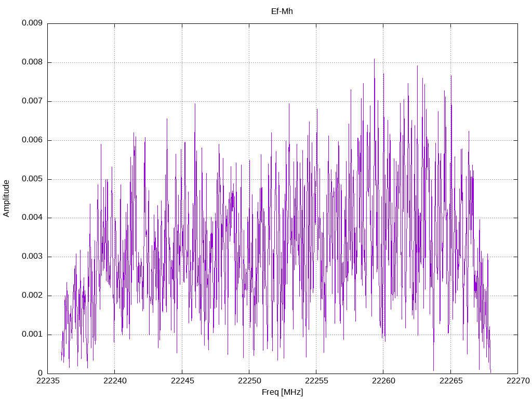Click the 0.001 y-axis value

tap(32, 335)
